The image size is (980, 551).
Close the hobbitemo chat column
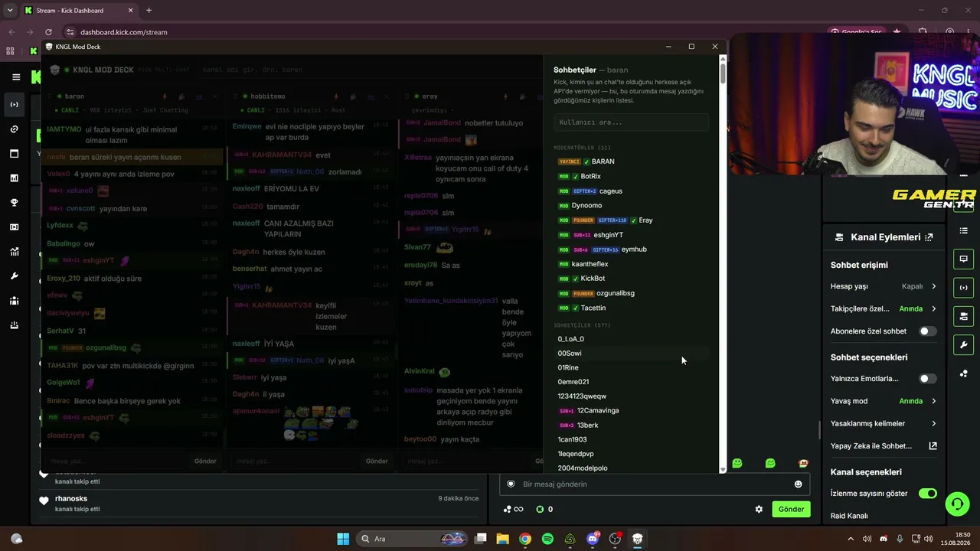pos(387,96)
